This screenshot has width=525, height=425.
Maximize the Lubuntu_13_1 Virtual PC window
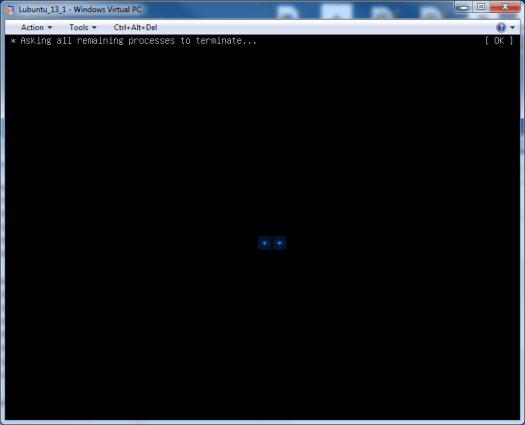click(x=481, y=7)
